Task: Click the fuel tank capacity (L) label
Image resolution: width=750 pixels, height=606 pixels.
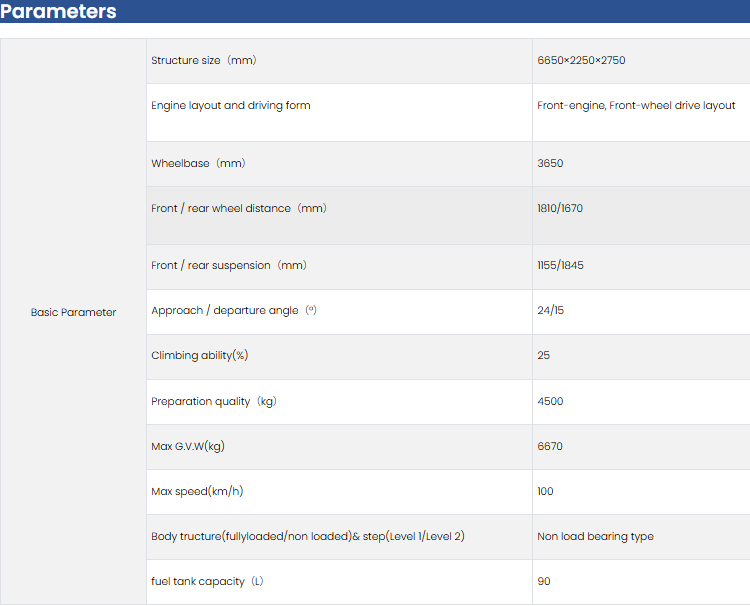Action: [x=207, y=581]
